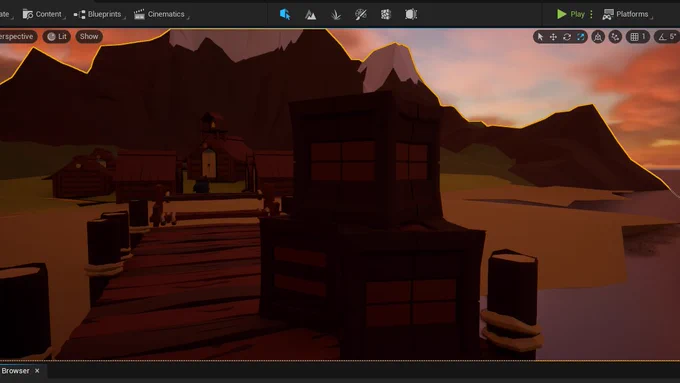
Task: Toggle world/local coordinate space
Action: pyautogui.click(x=598, y=37)
